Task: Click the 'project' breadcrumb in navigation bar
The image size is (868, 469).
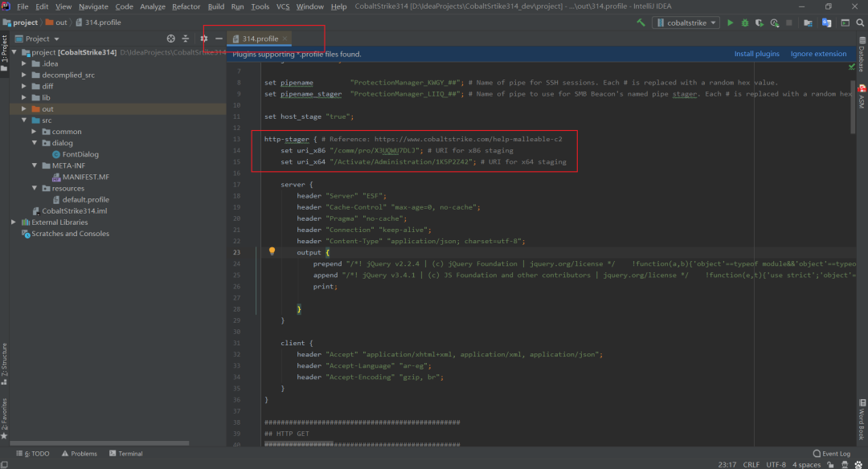Action: coord(20,22)
